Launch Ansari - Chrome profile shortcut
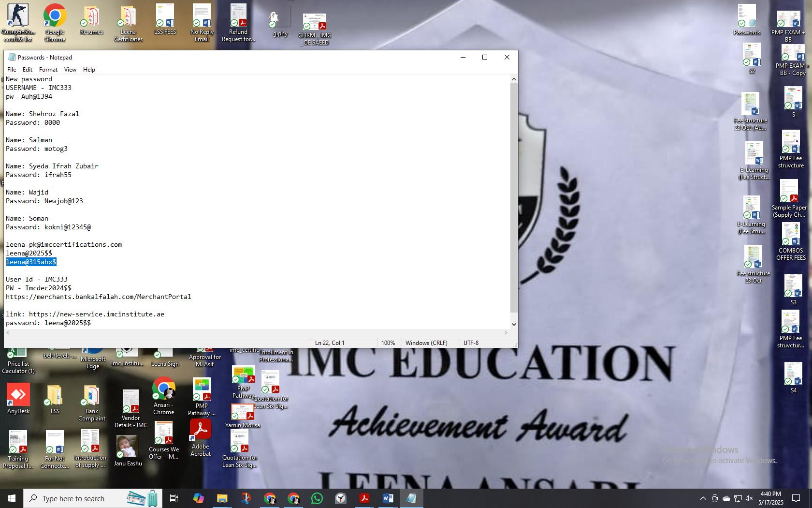 [164, 396]
